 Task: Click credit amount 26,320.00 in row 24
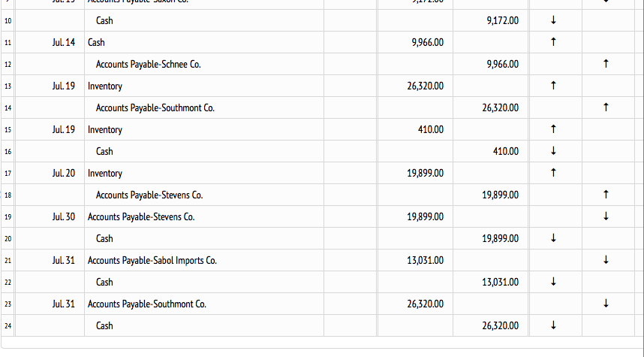[500, 325]
